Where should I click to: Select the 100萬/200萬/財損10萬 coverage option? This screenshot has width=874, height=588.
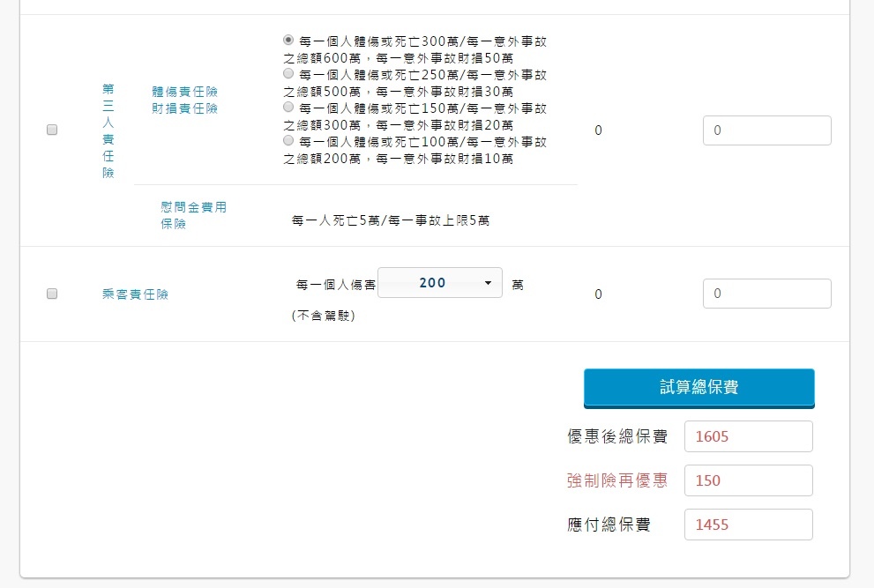pyautogui.click(x=288, y=140)
